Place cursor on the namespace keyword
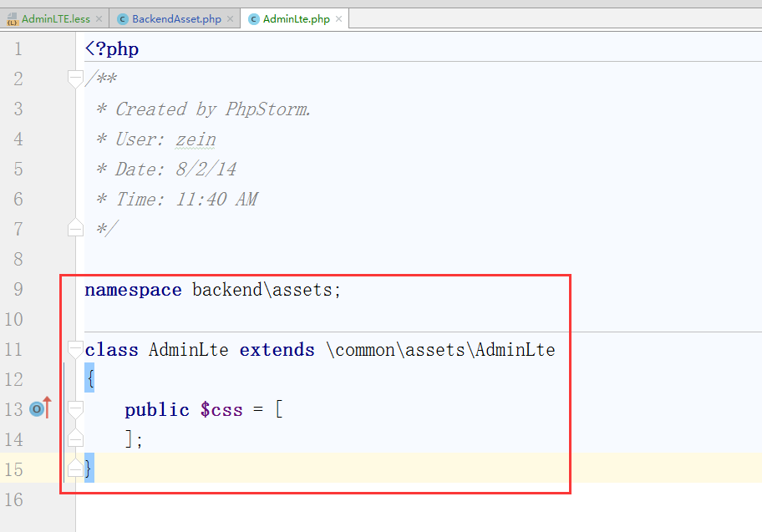The image size is (762, 532). 132,290
